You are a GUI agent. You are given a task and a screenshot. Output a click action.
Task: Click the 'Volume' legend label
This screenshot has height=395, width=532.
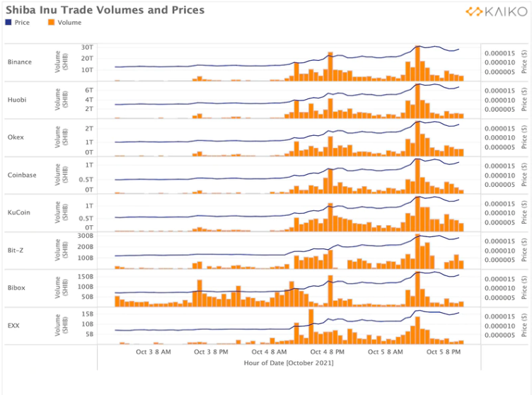click(x=69, y=23)
